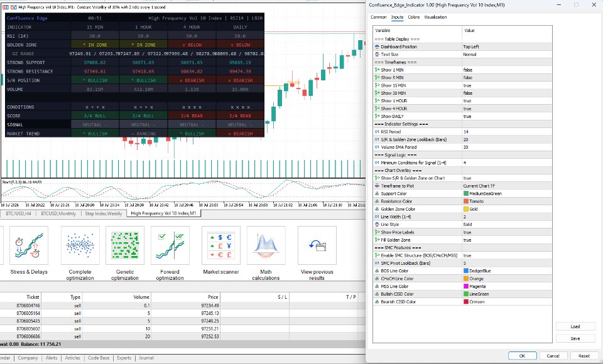Image resolution: width=603 pixels, height=364 pixels.
Task: Toggle the Show 4 HOUR value
Action: [507, 109]
